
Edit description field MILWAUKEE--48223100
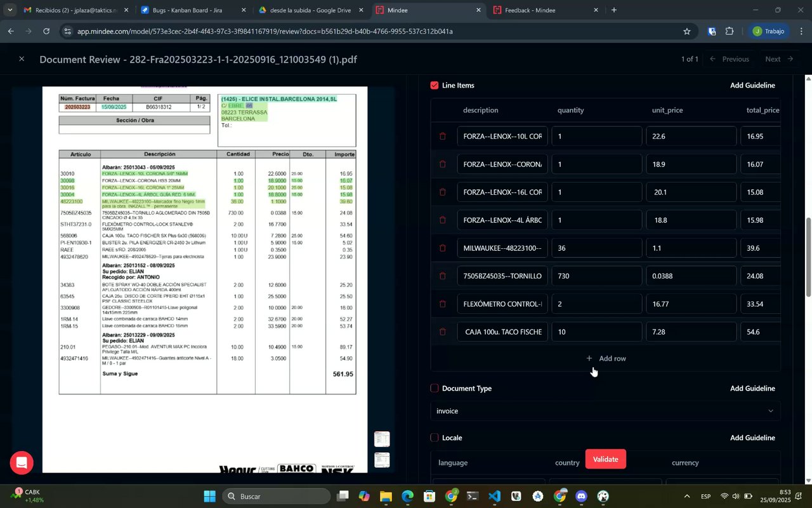click(x=502, y=248)
